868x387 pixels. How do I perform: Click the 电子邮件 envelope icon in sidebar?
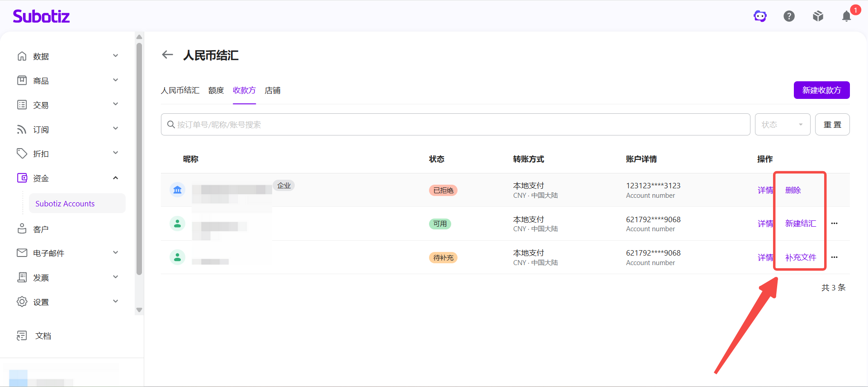click(22, 253)
